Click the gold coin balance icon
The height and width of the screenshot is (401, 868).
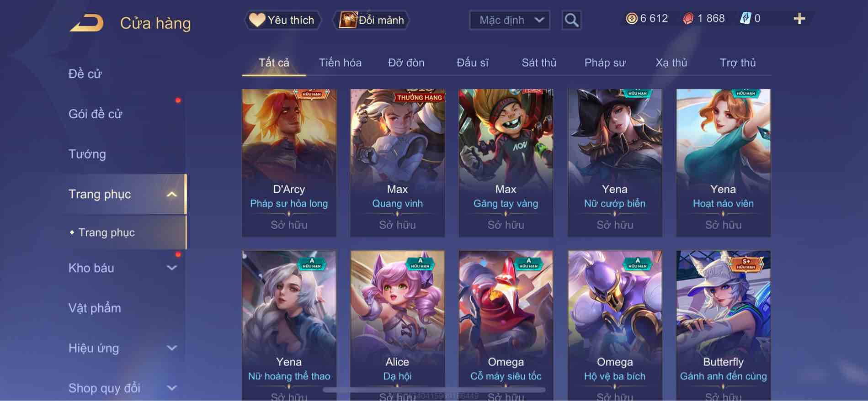click(x=631, y=19)
